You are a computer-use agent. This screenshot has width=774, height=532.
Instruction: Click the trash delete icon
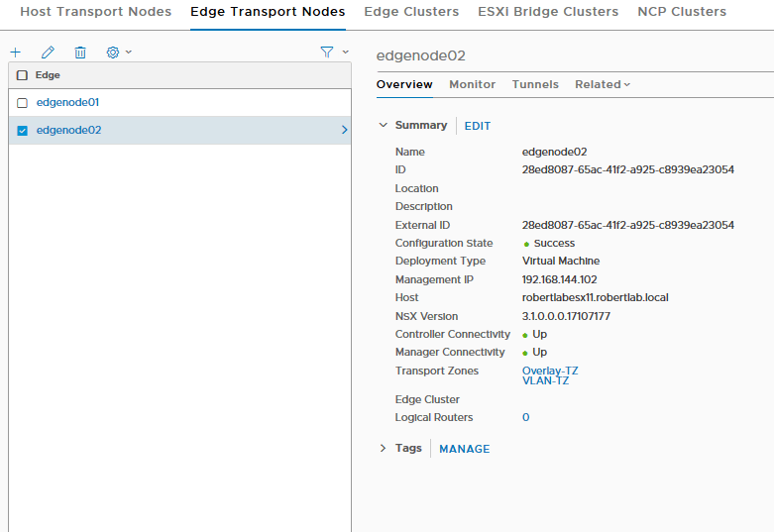pos(80,53)
